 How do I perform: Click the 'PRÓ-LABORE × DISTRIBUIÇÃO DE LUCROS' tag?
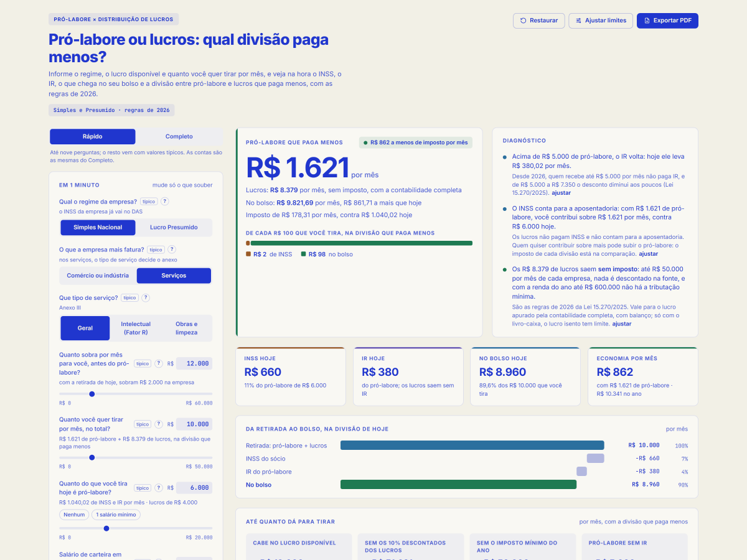(114, 19)
